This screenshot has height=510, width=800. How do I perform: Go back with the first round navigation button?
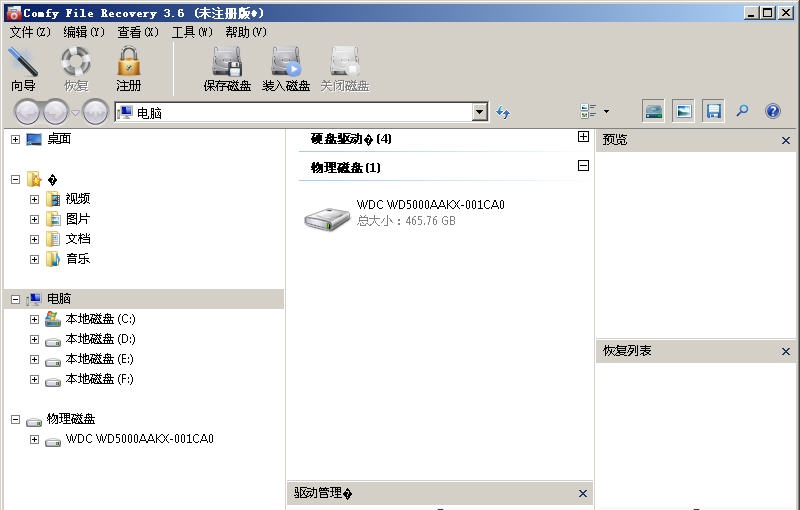point(27,112)
